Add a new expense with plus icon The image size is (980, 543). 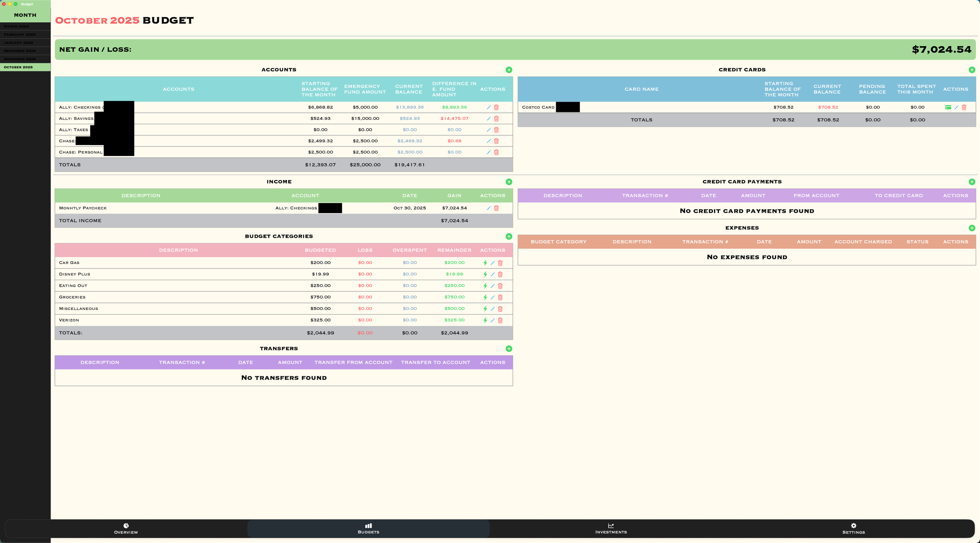tap(972, 228)
